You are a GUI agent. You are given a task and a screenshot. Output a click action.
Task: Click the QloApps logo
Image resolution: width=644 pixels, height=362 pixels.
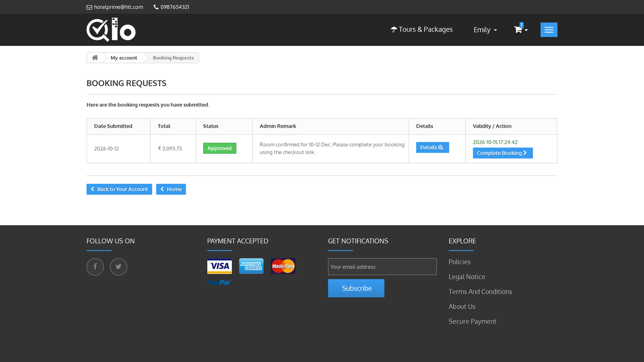[x=111, y=30]
